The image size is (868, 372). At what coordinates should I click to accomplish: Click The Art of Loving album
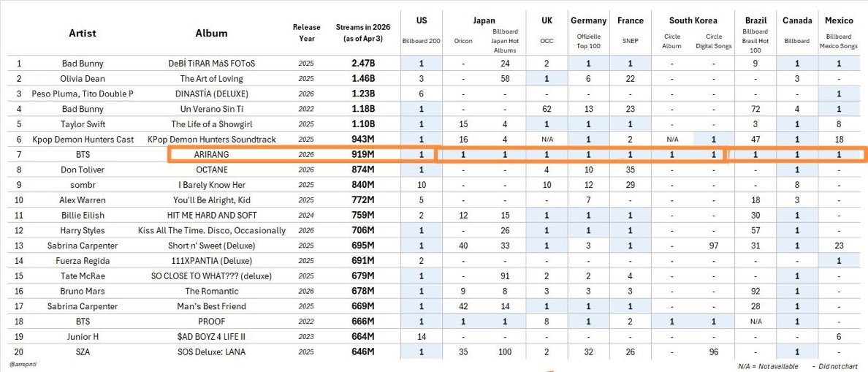pos(211,79)
